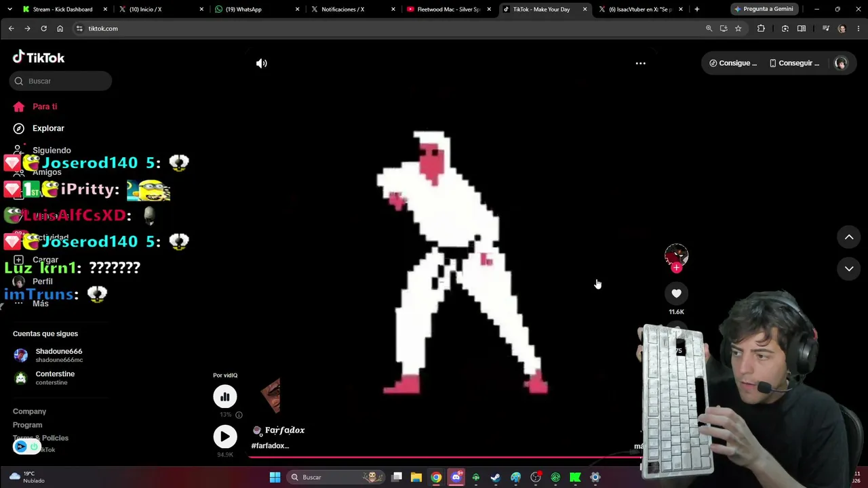The image size is (868, 488).
Task: Click the TikTok logo
Action: [39, 58]
